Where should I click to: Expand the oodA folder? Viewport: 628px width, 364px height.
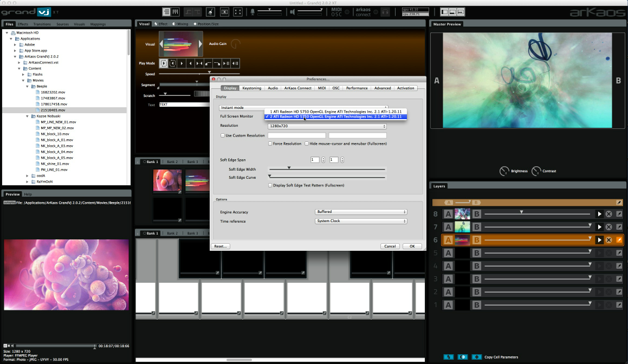pos(27,176)
